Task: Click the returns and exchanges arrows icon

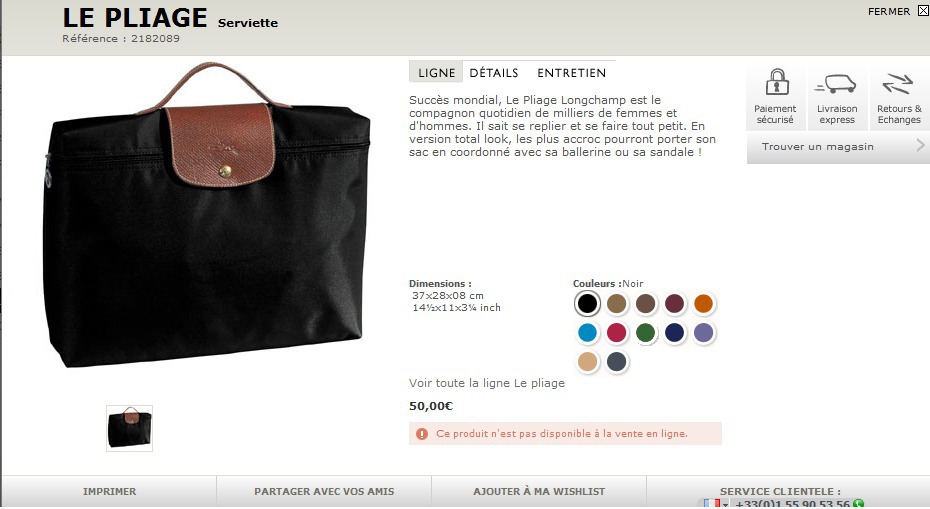Action: (x=897, y=84)
